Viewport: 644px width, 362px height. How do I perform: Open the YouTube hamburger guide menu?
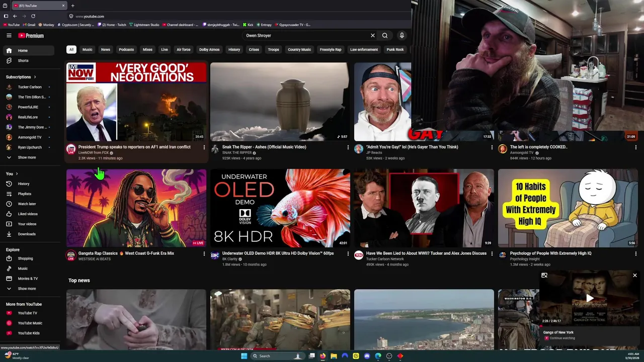tap(9, 36)
